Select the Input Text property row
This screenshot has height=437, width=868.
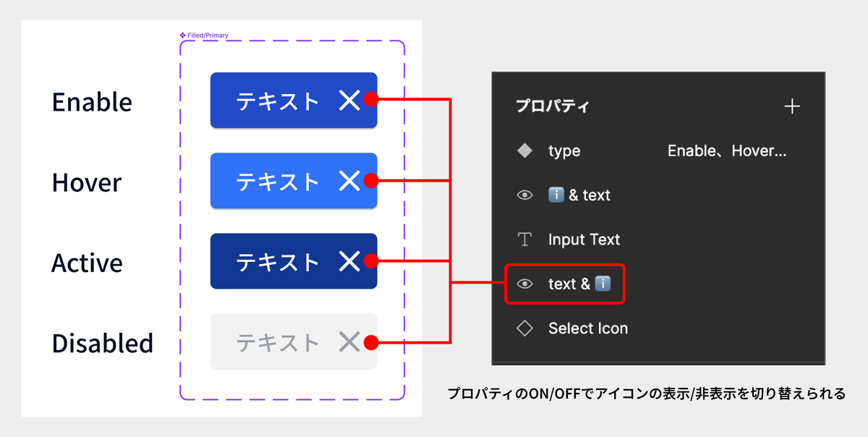pos(658,239)
